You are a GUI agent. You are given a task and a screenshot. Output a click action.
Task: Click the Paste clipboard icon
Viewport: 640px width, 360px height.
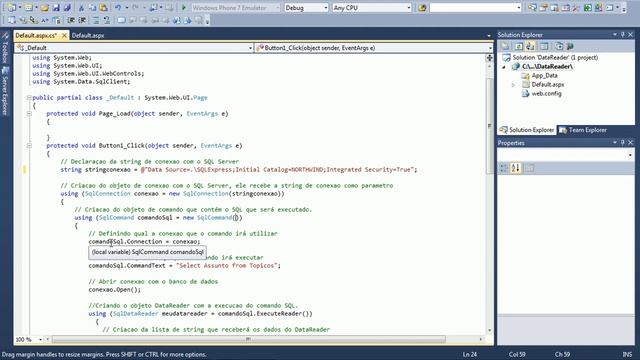[x=103, y=8]
